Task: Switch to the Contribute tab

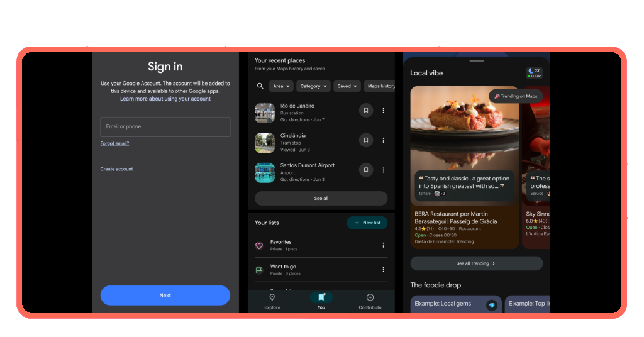Action: pyautogui.click(x=370, y=302)
